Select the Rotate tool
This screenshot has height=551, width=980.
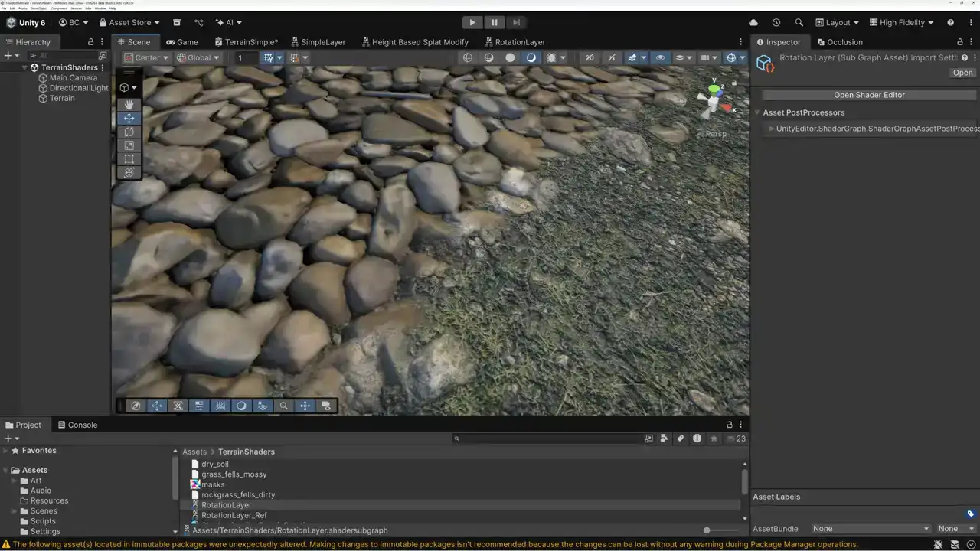pos(129,132)
